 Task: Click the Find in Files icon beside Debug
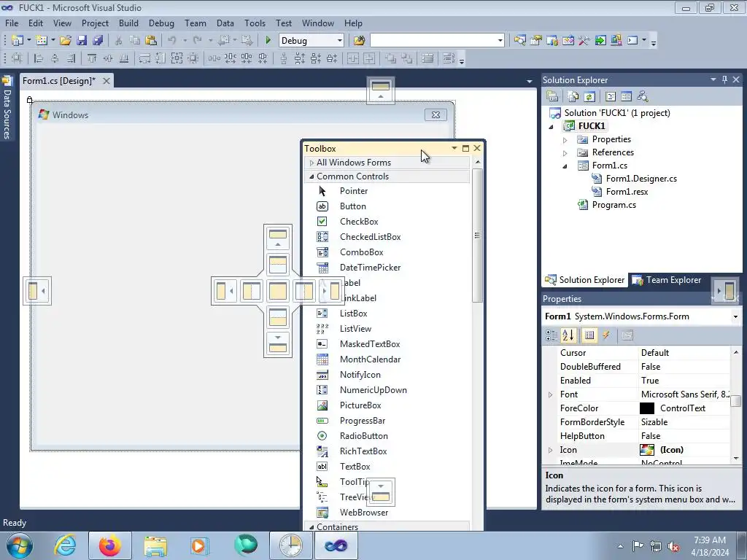click(x=359, y=41)
